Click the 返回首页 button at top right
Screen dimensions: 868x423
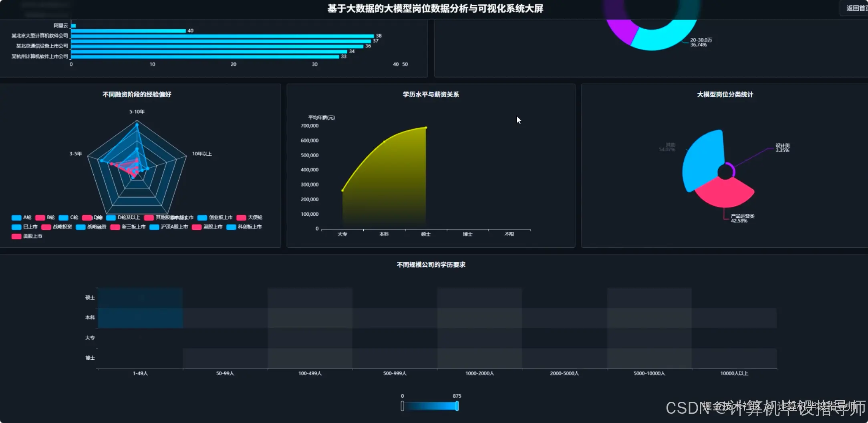coord(854,8)
